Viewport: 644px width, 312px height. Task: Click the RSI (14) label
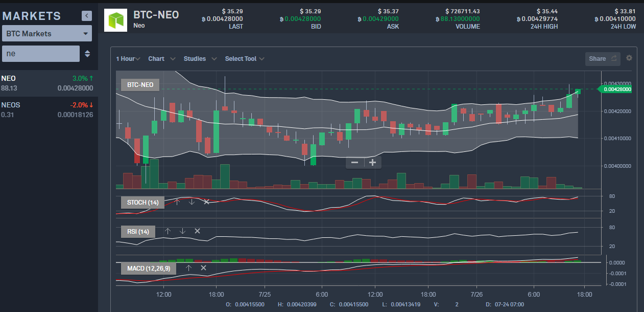138,232
